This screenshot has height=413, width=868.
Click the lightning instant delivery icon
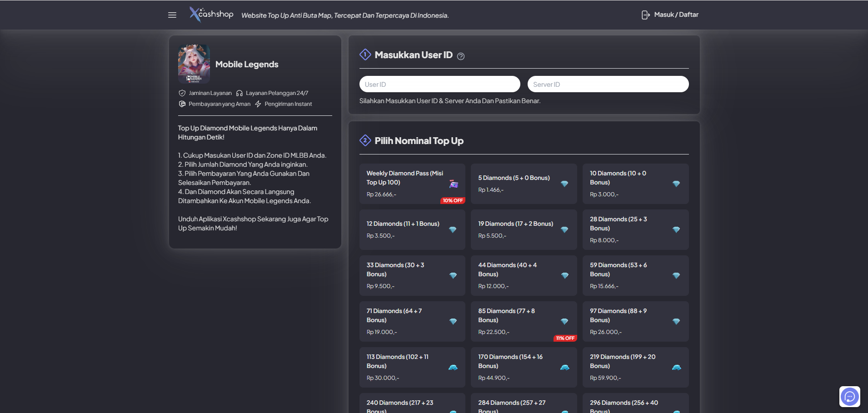coord(258,104)
